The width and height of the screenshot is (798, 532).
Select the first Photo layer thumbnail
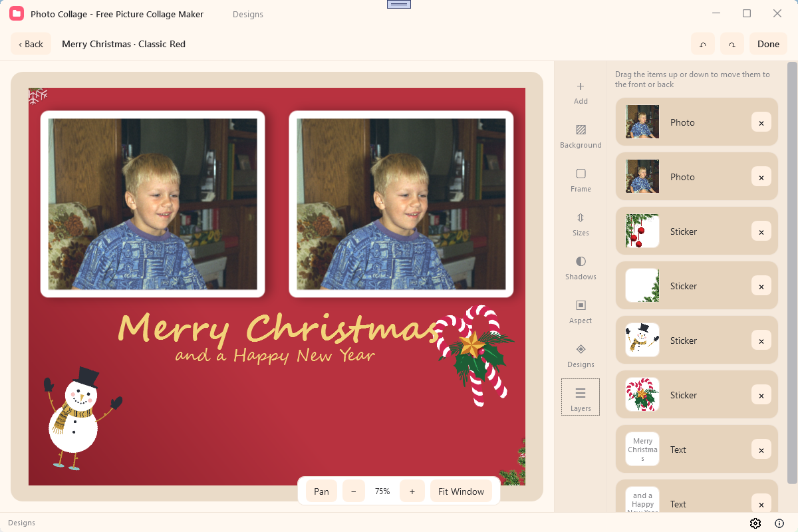[642, 122]
